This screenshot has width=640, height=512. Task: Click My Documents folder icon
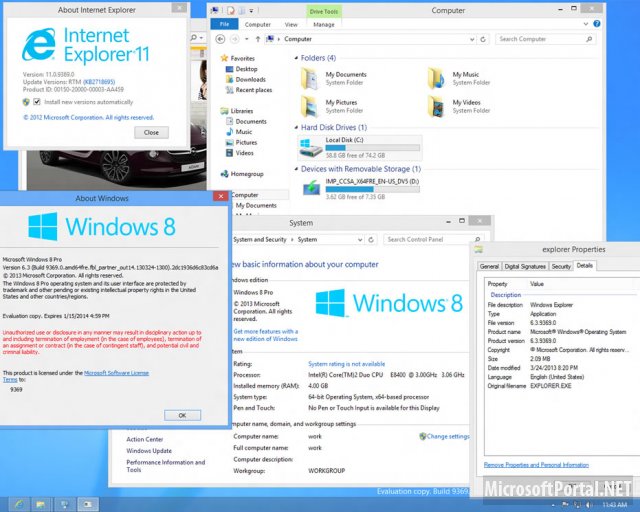point(310,78)
